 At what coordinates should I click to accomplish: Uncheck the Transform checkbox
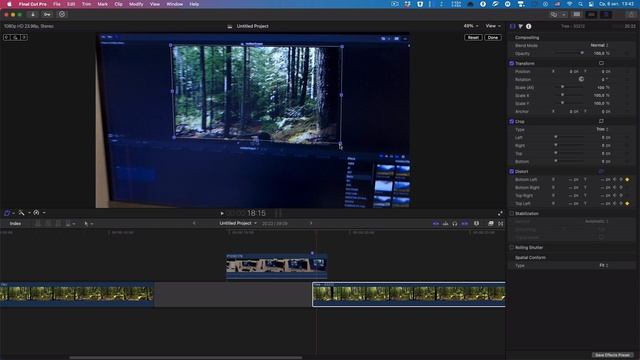tap(511, 64)
